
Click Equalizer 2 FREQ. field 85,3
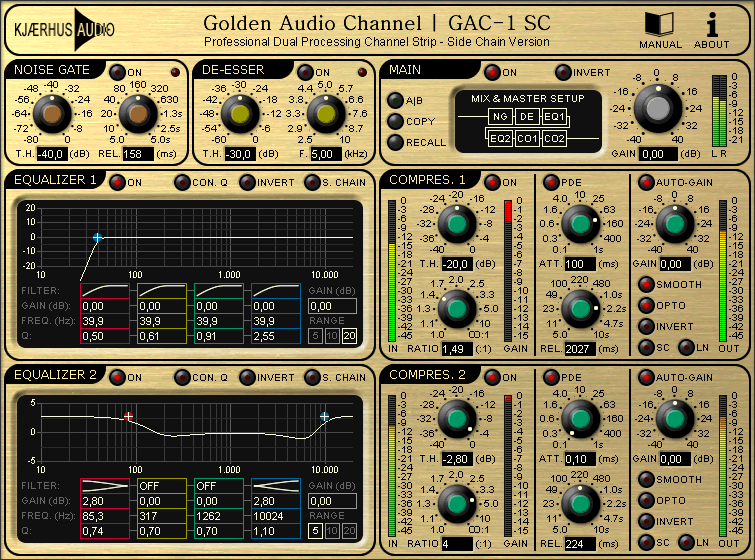point(105,516)
